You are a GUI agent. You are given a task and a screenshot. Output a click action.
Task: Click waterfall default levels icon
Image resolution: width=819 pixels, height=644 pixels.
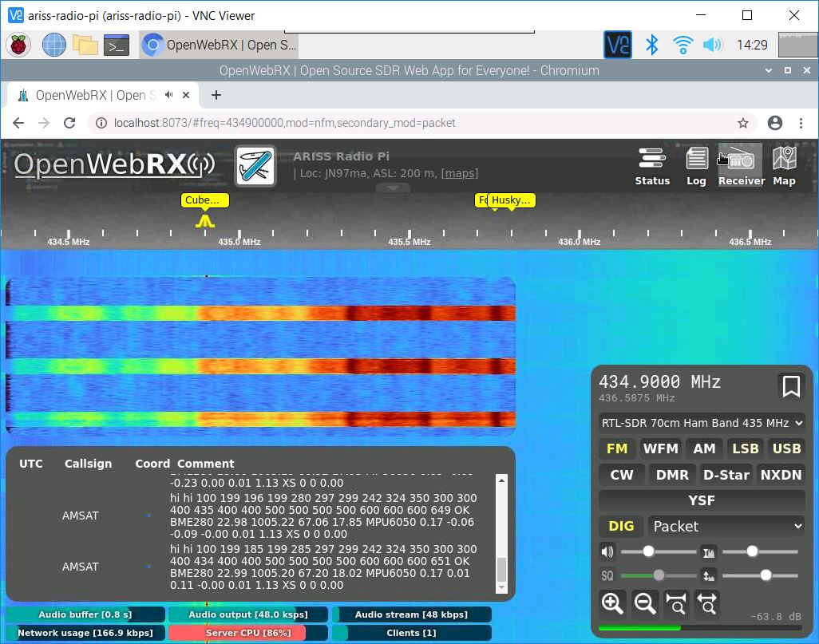pos(709,575)
